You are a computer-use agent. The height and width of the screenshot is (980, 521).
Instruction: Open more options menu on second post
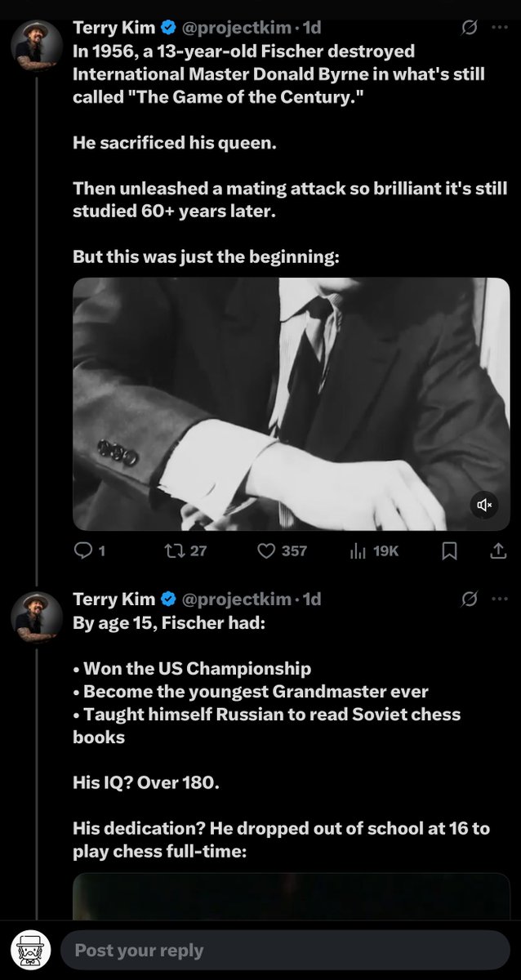pos(499,599)
